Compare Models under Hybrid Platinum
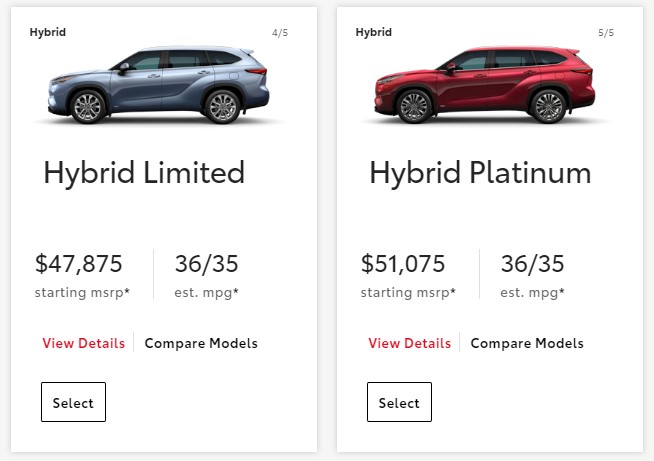The height and width of the screenshot is (461, 654). click(x=527, y=343)
